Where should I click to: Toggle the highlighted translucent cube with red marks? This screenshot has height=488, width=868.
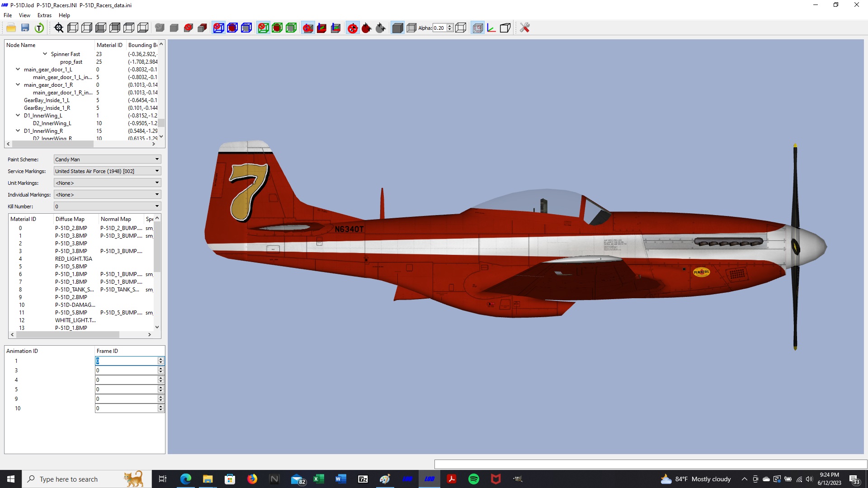point(478,28)
